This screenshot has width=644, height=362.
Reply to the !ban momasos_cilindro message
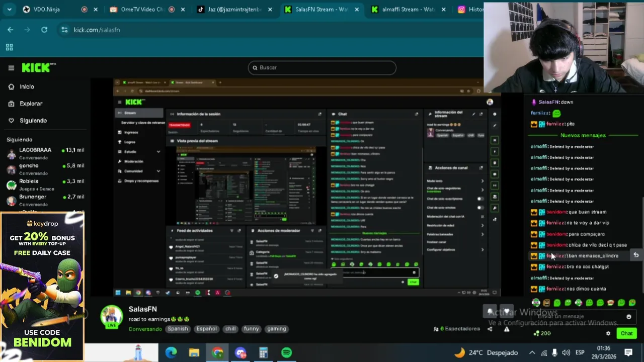coord(636,255)
